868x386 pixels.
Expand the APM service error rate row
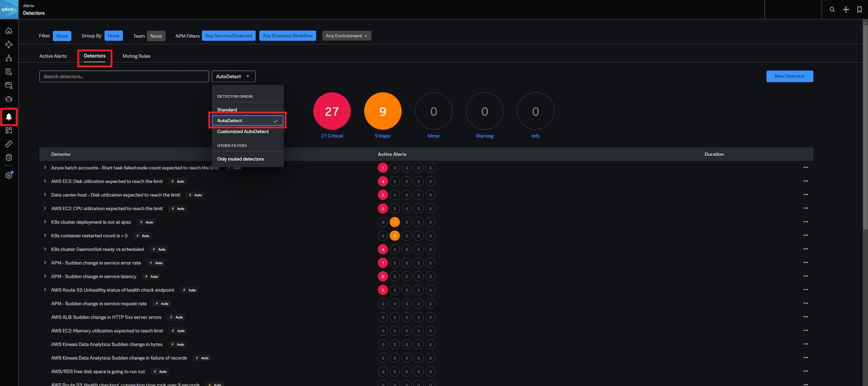(x=45, y=263)
